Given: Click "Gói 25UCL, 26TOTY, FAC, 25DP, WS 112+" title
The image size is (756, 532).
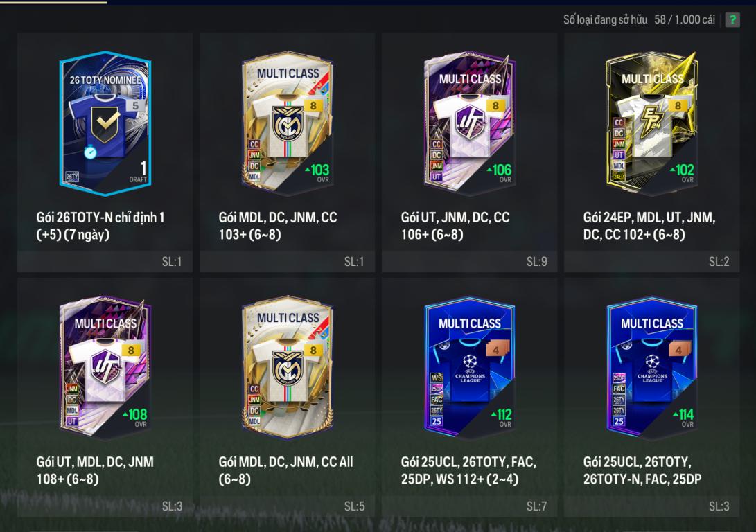Looking at the screenshot, I should point(468,470).
